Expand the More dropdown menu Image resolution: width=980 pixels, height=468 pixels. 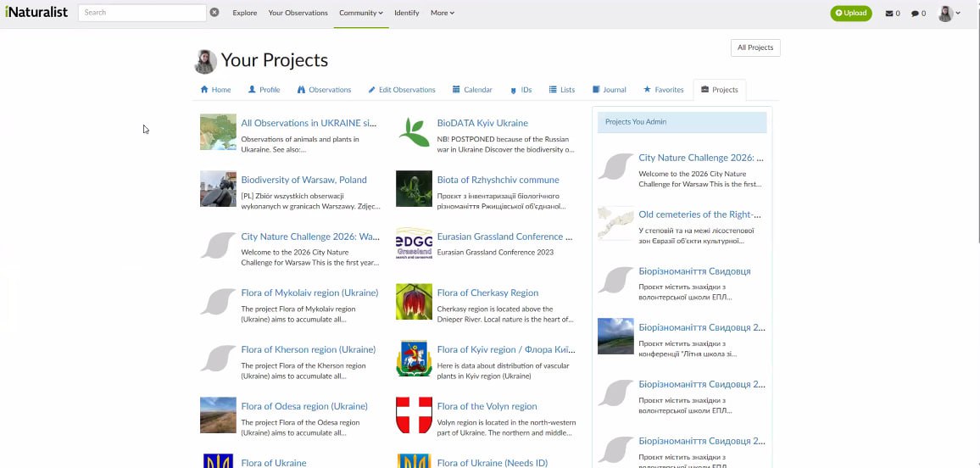coord(442,13)
